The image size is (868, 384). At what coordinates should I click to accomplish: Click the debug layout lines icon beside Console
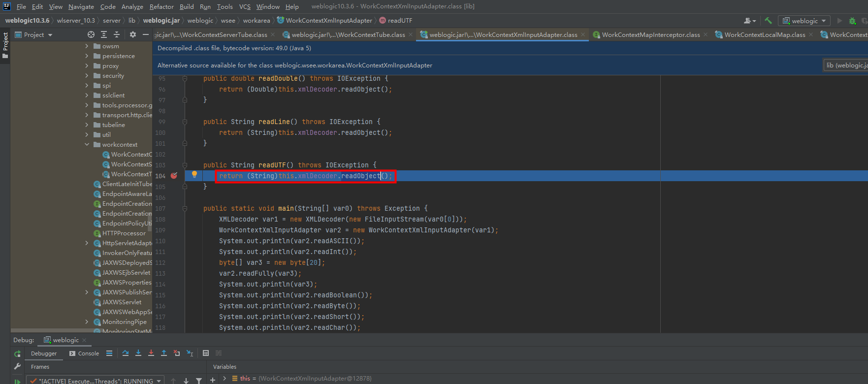109,353
